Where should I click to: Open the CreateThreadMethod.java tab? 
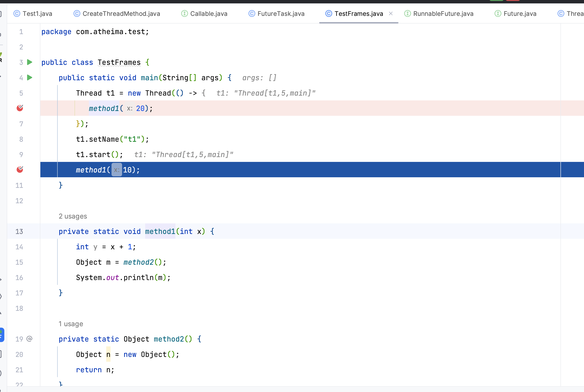(x=117, y=13)
